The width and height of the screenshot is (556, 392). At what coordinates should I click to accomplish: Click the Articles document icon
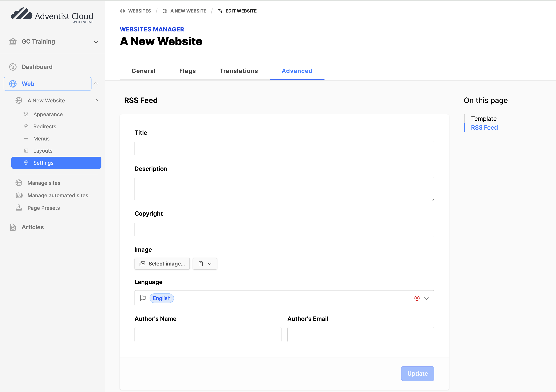point(13,227)
